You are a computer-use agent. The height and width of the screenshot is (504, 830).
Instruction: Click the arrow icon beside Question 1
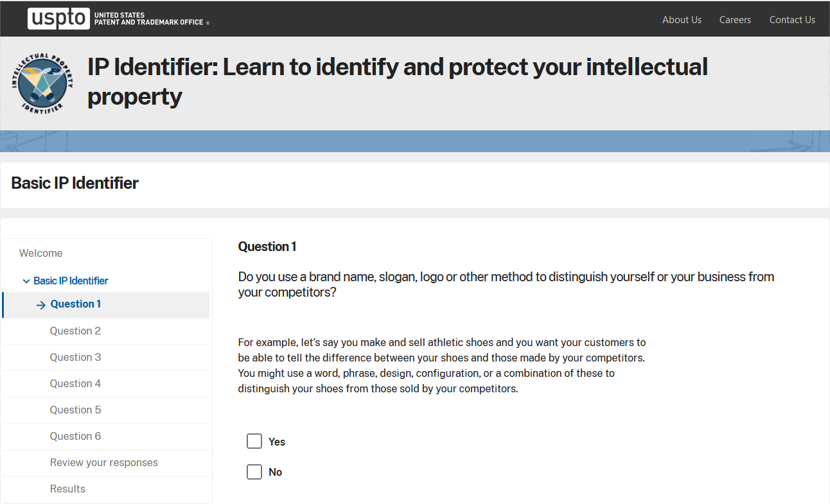tap(41, 305)
